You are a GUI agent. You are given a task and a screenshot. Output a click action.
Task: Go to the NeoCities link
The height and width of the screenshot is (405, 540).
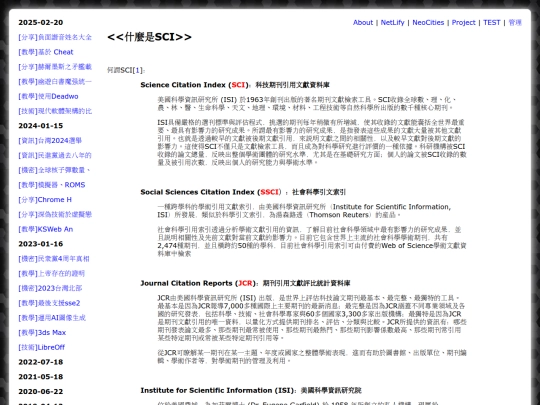click(x=428, y=22)
